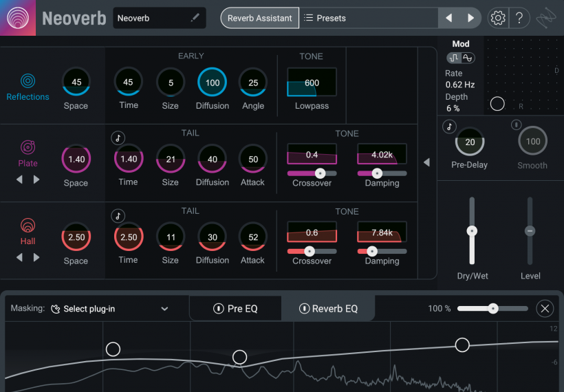Toggle tempo sync note for Plate tail
This screenshot has width=564, height=392.
pos(118,138)
